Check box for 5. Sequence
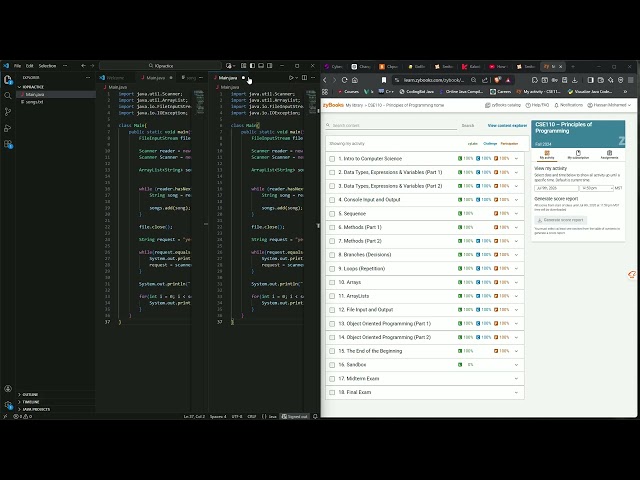640x480 pixels. [332, 213]
